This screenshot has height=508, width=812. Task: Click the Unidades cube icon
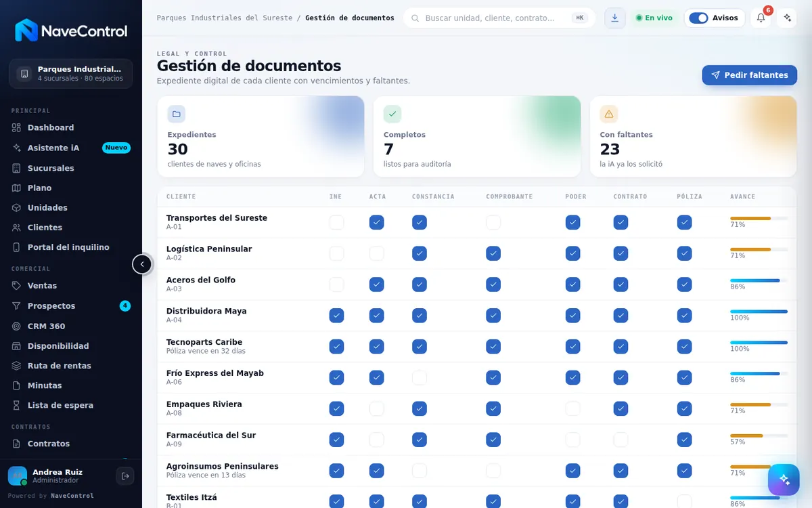(x=17, y=207)
